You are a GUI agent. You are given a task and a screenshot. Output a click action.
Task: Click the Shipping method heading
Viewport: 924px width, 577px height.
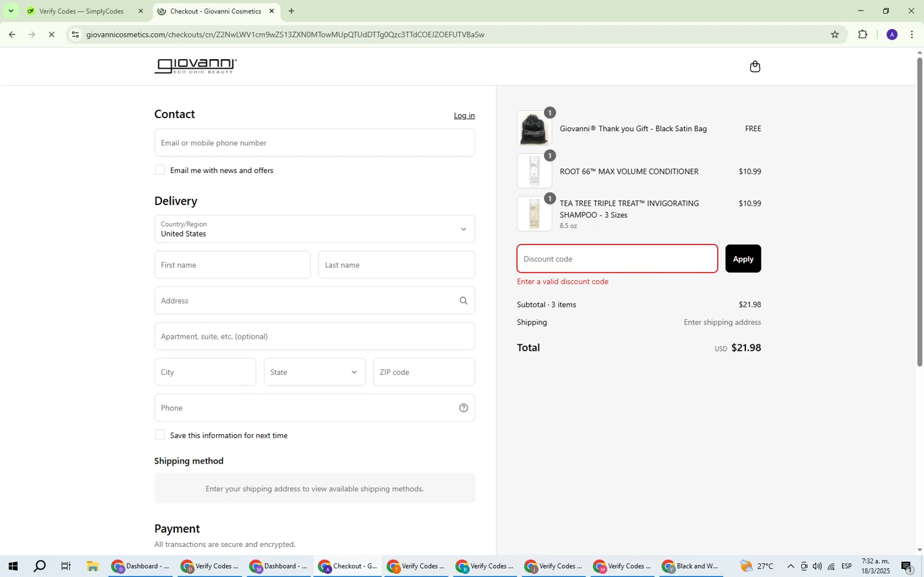[x=188, y=461]
